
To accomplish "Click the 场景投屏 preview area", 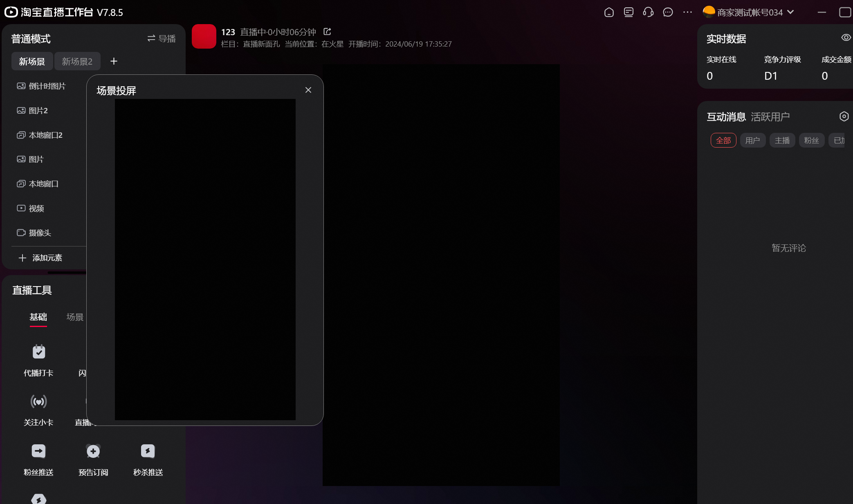I will click(205, 260).
